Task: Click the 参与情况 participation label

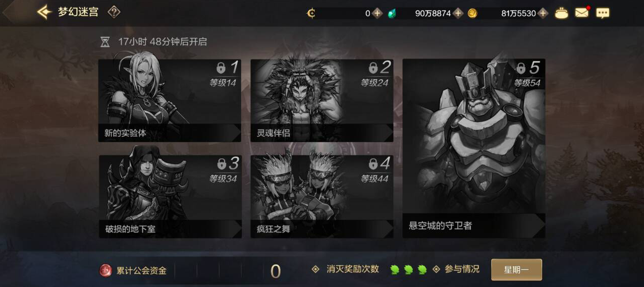Action: click(x=462, y=269)
